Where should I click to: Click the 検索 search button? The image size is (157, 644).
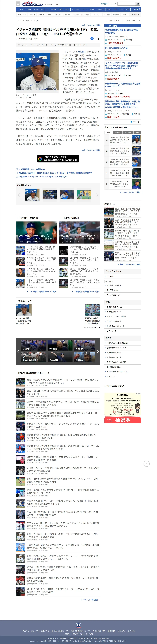tap(138, 4)
